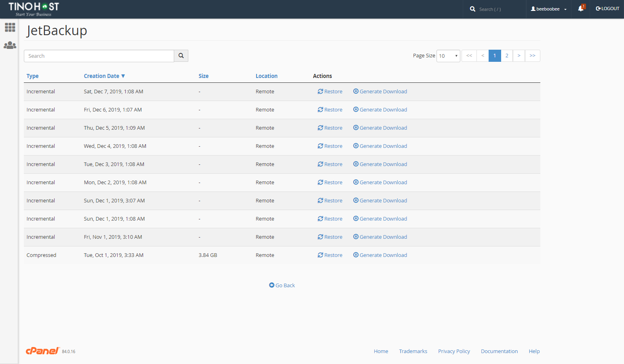Open the Home footer link
Image resolution: width=624 pixels, height=364 pixels.
(x=381, y=351)
